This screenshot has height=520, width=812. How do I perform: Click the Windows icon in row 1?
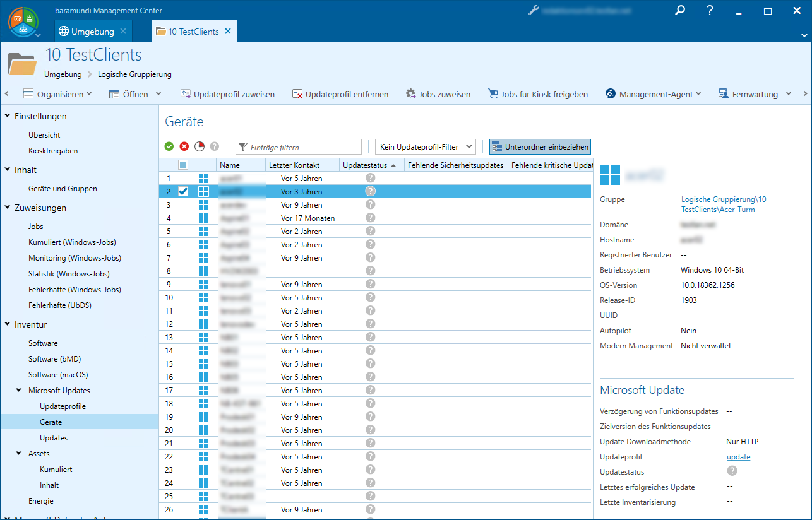[203, 179]
